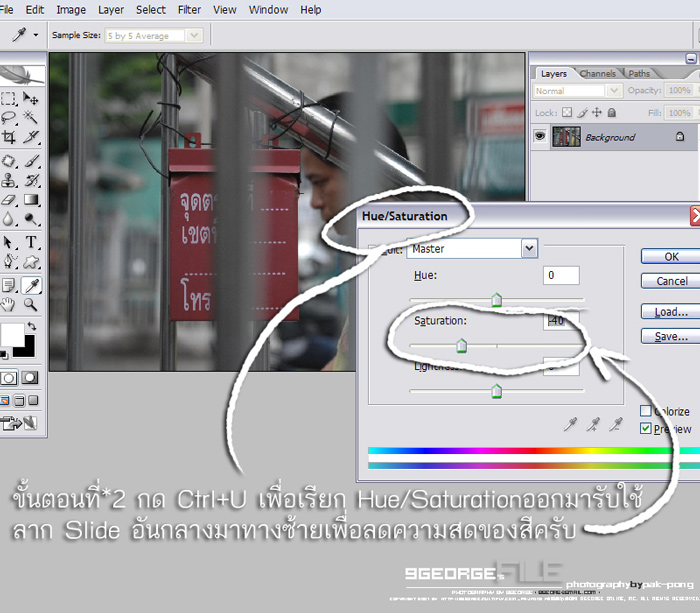The width and height of the screenshot is (700, 613).
Task: Uncheck the Preview checkbox
Action: coord(646,429)
